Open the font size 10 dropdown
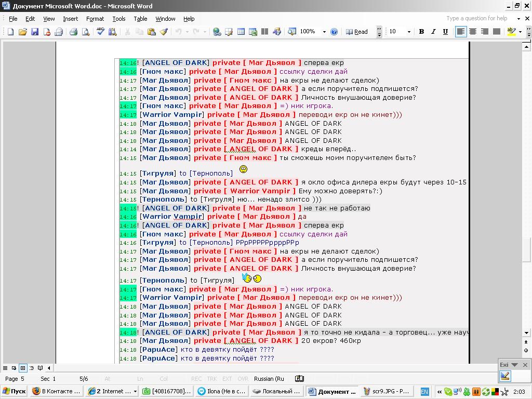The image size is (532, 399). click(409, 32)
